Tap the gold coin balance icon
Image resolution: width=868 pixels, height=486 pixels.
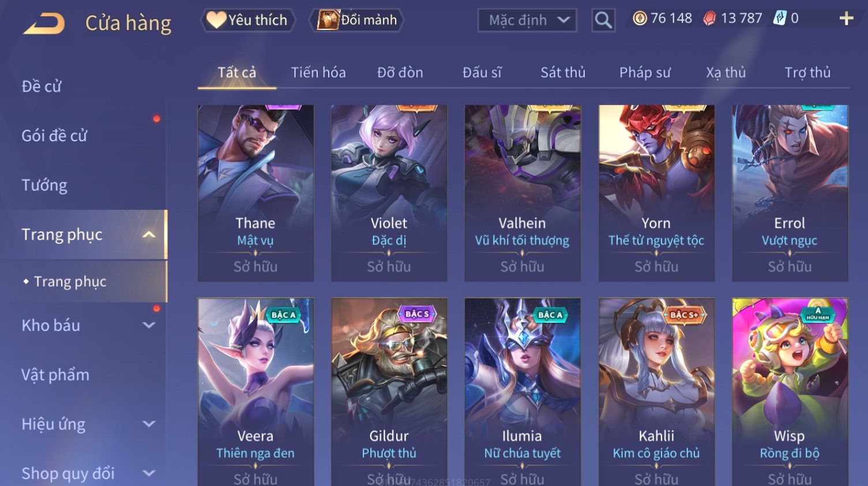[x=640, y=18]
